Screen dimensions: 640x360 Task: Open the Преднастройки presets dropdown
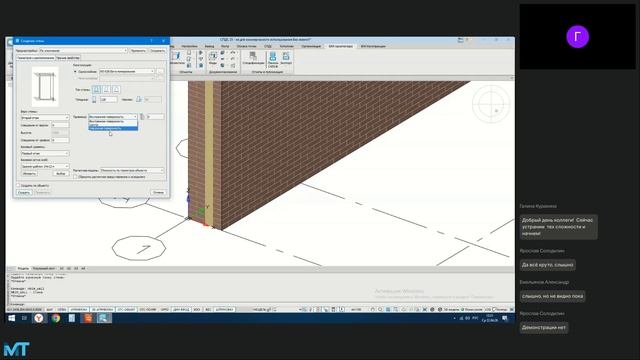point(83,51)
